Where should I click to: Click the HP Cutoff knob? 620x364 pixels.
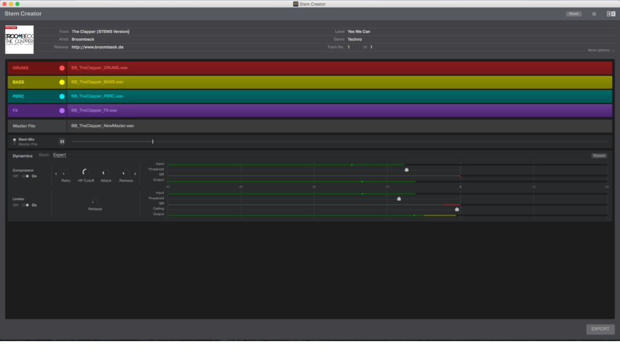tap(85, 172)
